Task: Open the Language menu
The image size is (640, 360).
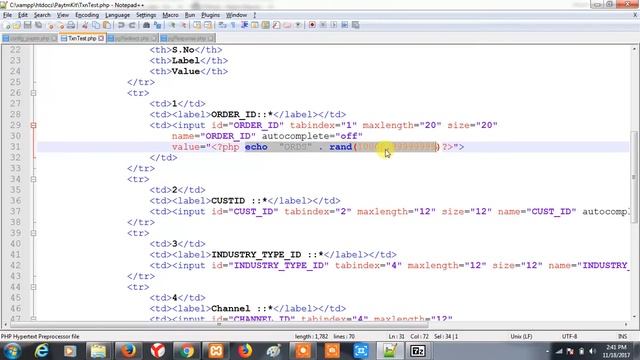Action: [x=117, y=15]
